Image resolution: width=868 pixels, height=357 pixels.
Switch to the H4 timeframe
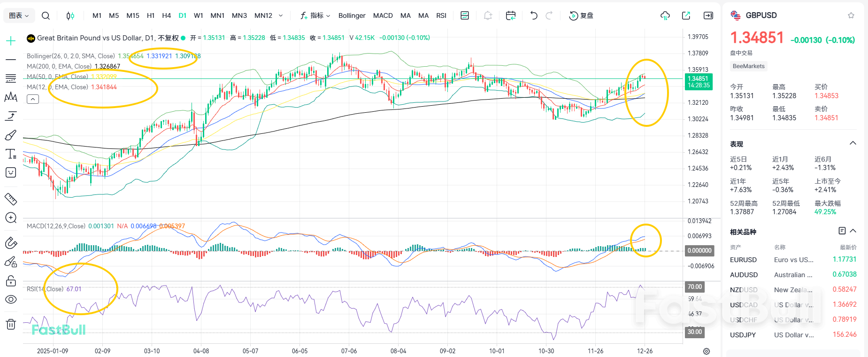click(x=166, y=16)
